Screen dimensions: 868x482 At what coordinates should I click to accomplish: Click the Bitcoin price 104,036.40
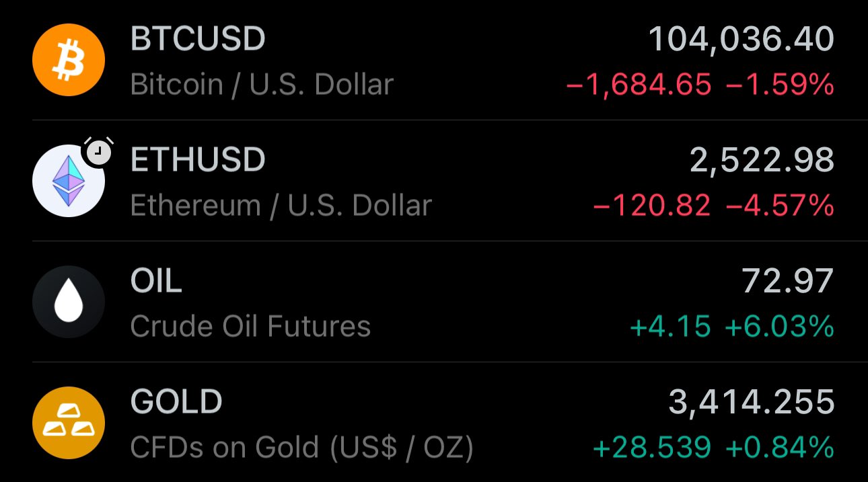(741, 39)
